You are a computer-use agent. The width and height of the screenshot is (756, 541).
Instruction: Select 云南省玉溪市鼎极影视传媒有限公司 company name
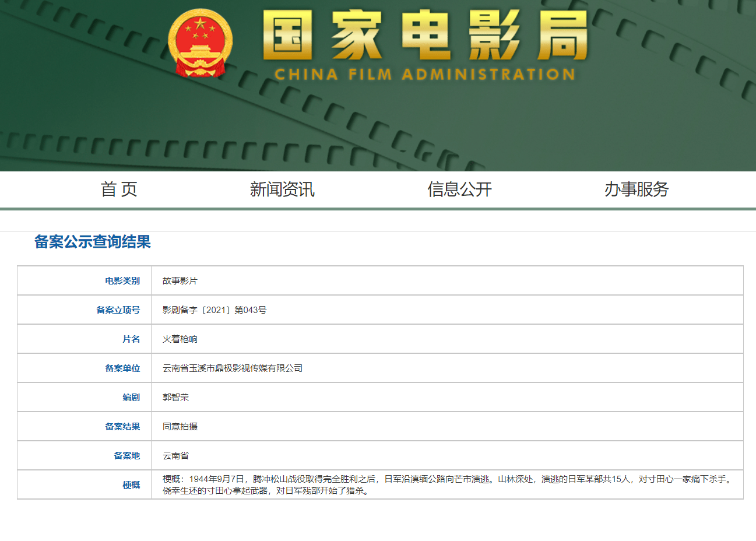coord(233,368)
